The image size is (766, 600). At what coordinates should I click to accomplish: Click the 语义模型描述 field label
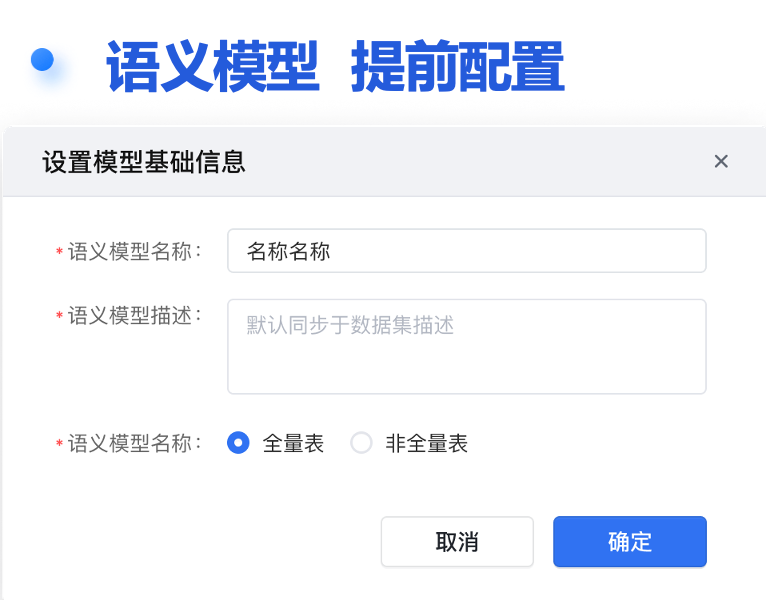pos(134,315)
